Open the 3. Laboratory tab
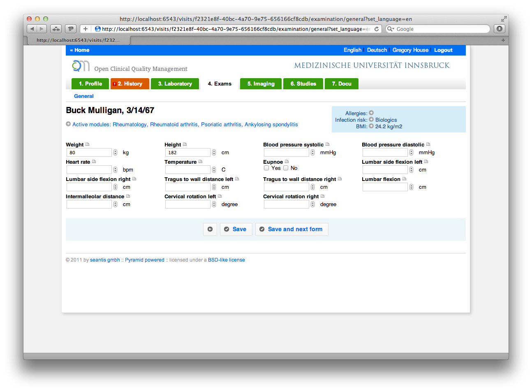 click(175, 84)
